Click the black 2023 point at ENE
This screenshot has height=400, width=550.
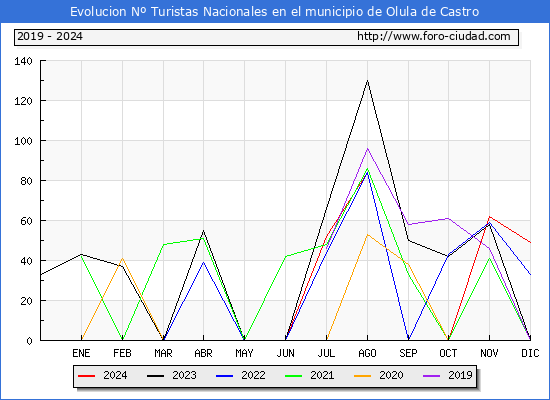pos(81,254)
